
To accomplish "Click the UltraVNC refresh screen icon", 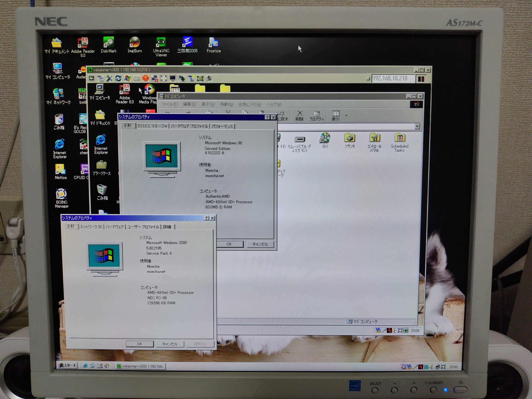I will click(x=118, y=78).
